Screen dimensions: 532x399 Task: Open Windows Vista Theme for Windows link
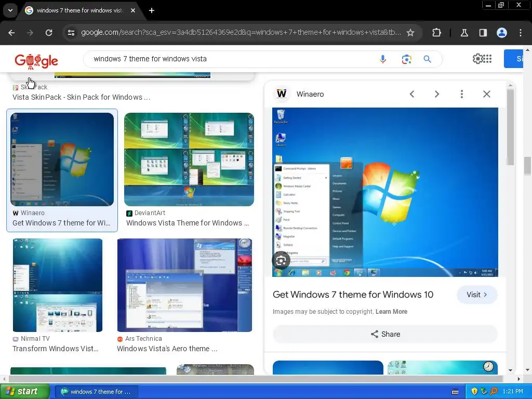pyautogui.click(x=188, y=223)
